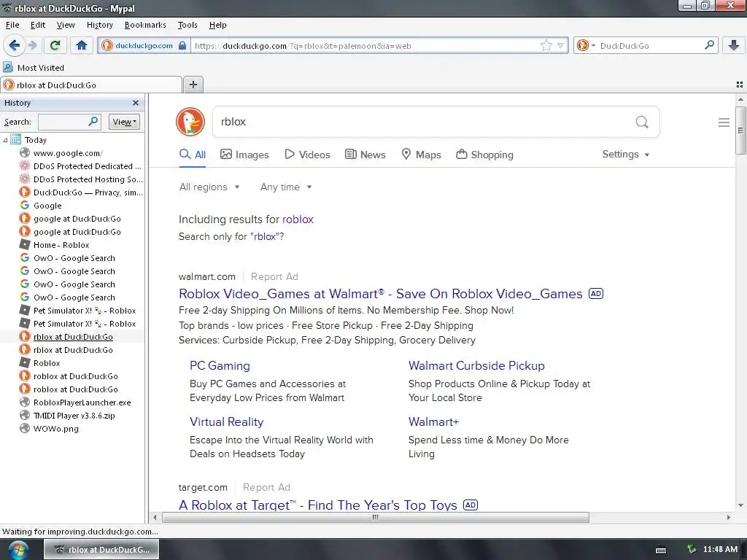Open the browser home page
The width and height of the screenshot is (747, 560).
(82, 45)
